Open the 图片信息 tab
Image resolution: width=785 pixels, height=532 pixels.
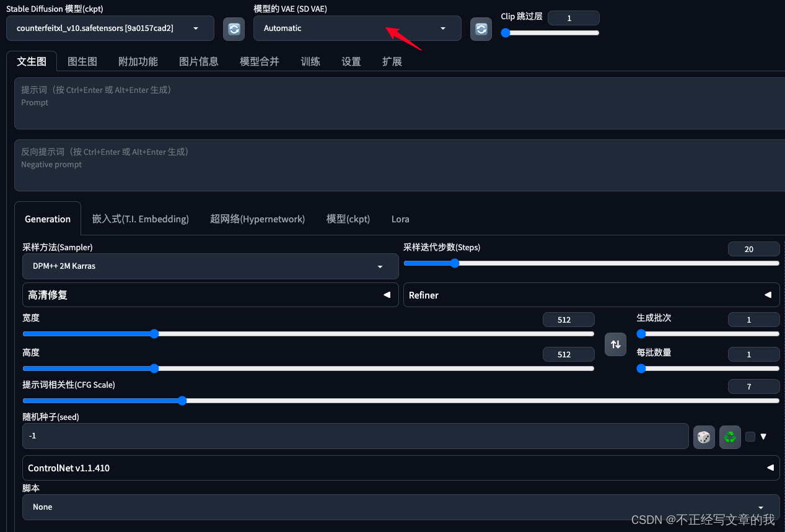click(x=199, y=61)
